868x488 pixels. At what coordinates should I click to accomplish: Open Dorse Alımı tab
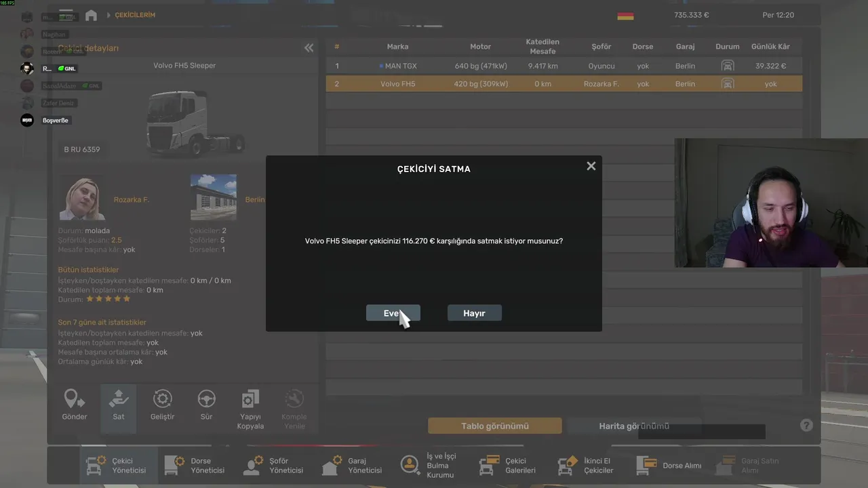point(670,466)
